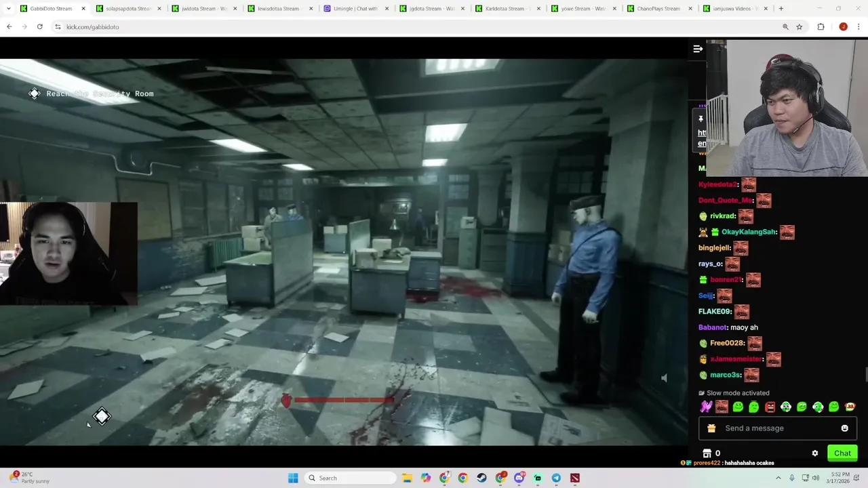Switch to the Karldotaa Stream tab
The width and height of the screenshot is (868, 488).
(508, 9)
